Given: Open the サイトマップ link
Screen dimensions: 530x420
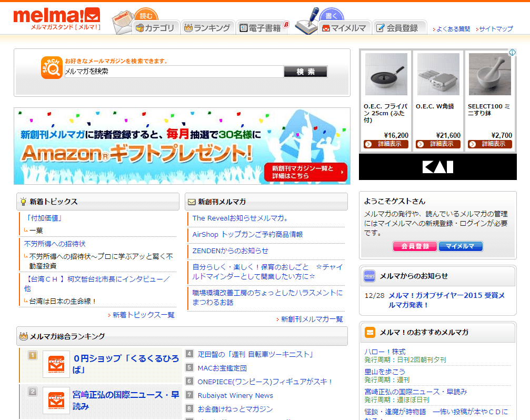Looking at the screenshot, I should pos(496,29).
